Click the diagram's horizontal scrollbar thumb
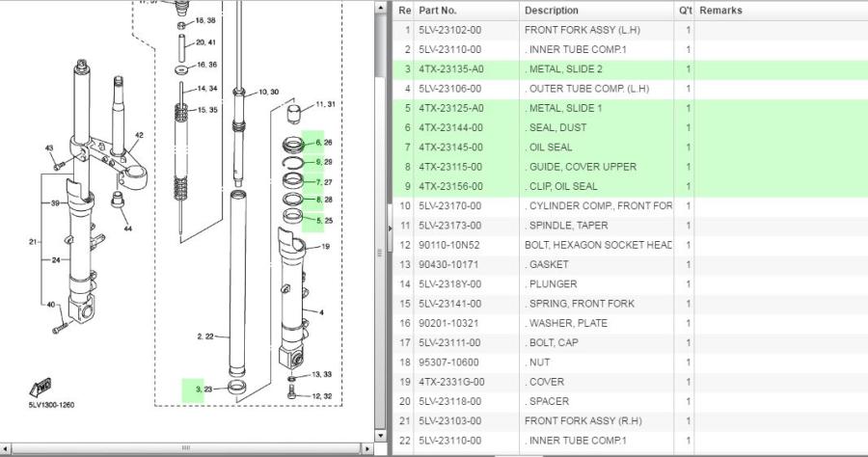The width and height of the screenshot is (868, 457). 186,448
